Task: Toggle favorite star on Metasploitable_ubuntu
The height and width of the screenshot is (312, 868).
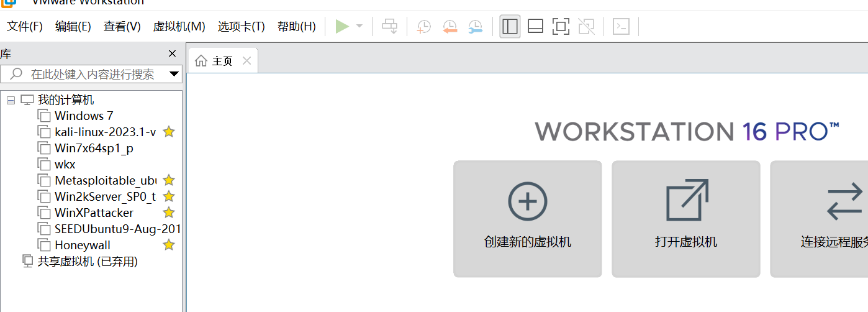Action: [169, 180]
